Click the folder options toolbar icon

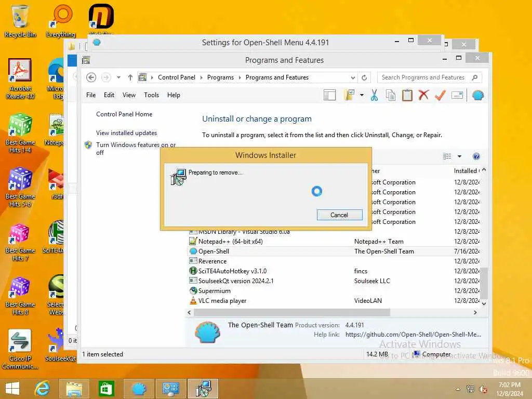349,96
